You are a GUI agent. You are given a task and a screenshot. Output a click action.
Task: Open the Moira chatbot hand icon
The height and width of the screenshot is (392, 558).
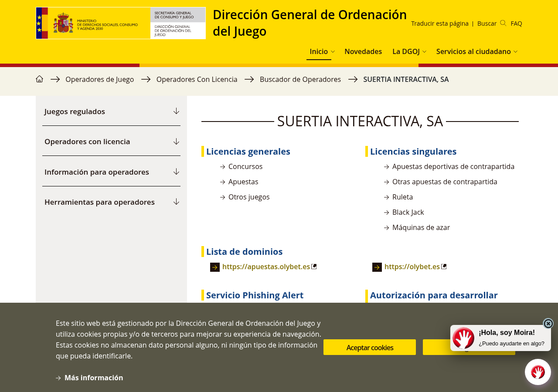click(538, 372)
